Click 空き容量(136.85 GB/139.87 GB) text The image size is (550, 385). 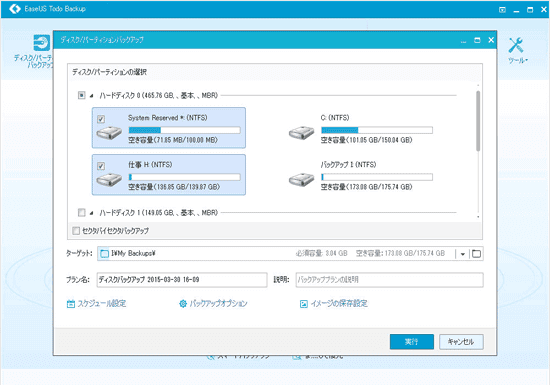[174, 187]
